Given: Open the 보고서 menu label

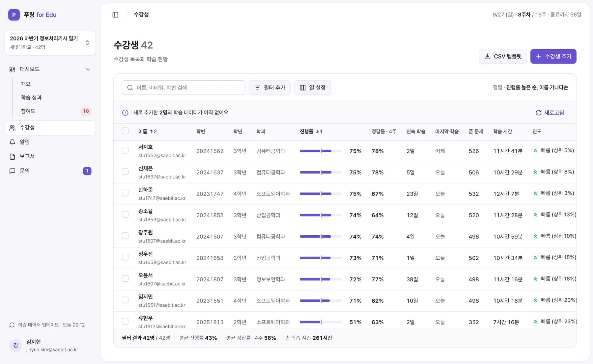Looking at the screenshot, I should tap(27, 156).
